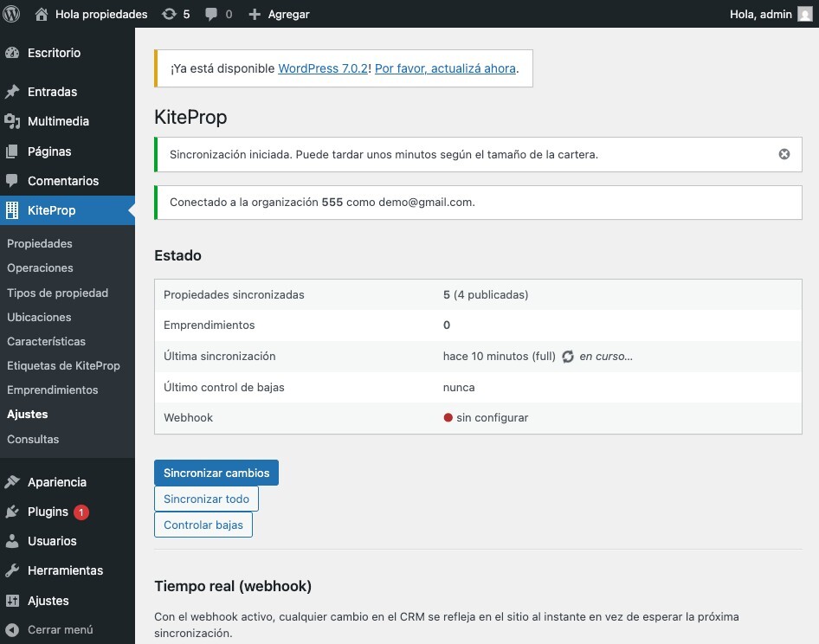
Task: Open the Comentarios menu item
Action: 68,181
